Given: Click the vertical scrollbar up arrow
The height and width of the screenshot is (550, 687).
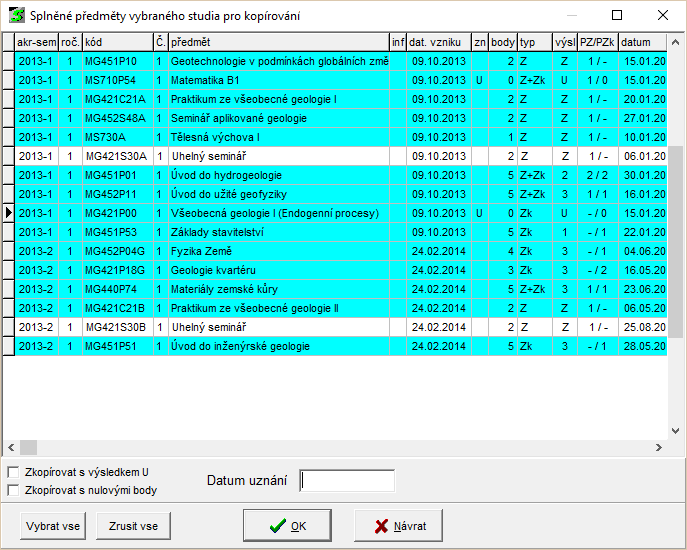Looking at the screenshot, I should (x=675, y=42).
